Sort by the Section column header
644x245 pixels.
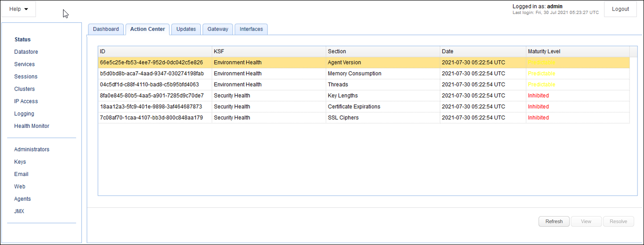[x=383, y=51]
